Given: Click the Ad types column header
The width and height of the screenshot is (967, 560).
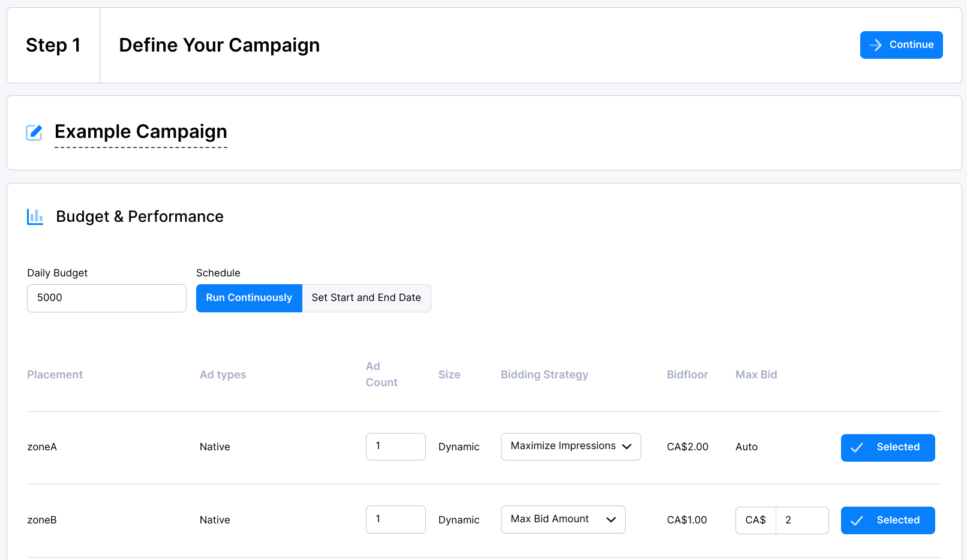Looking at the screenshot, I should pos(223,375).
